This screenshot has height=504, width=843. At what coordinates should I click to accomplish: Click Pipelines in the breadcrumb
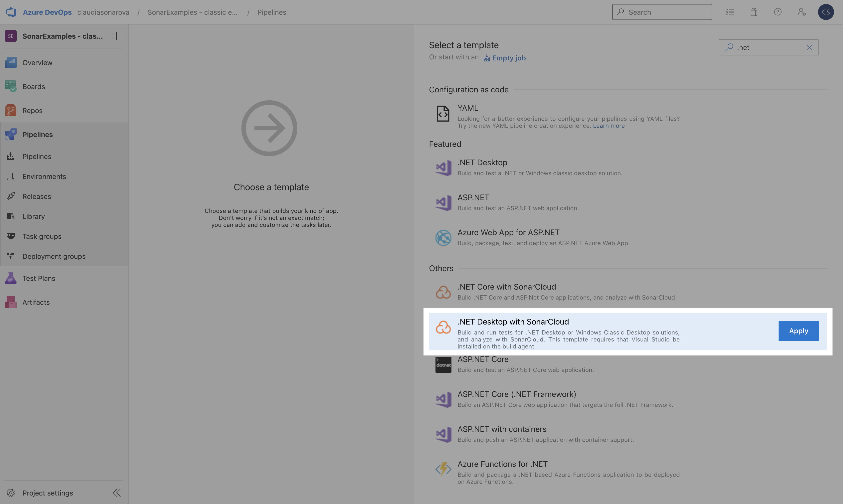click(x=272, y=12)
